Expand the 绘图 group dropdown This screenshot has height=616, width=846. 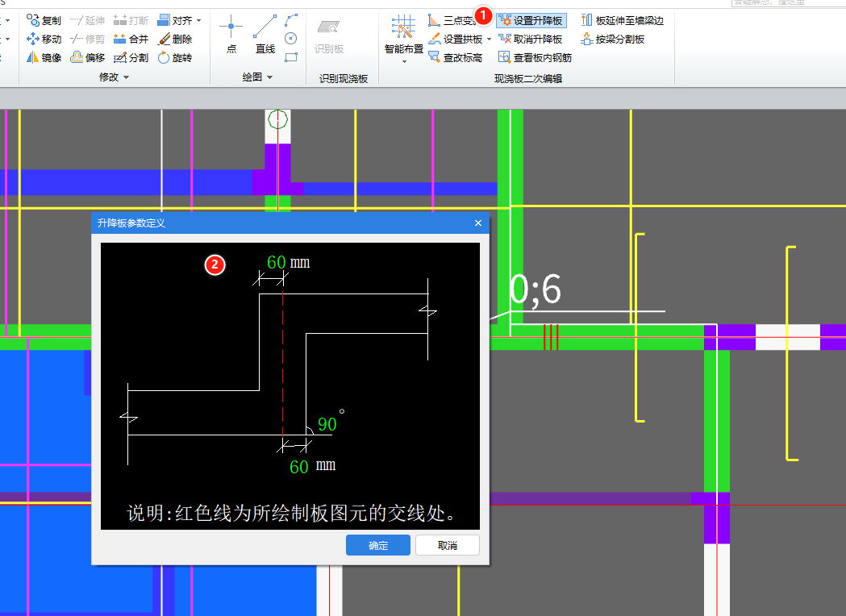[270, 77]
